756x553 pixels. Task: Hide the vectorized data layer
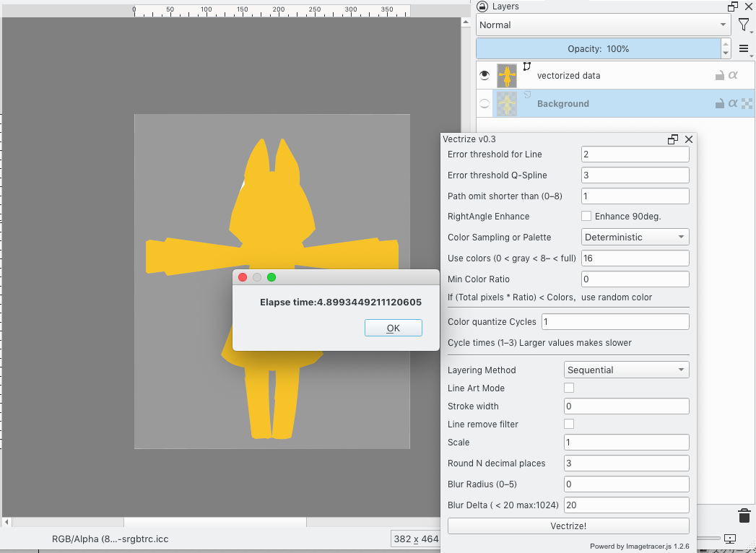click(x=485, y=75)
